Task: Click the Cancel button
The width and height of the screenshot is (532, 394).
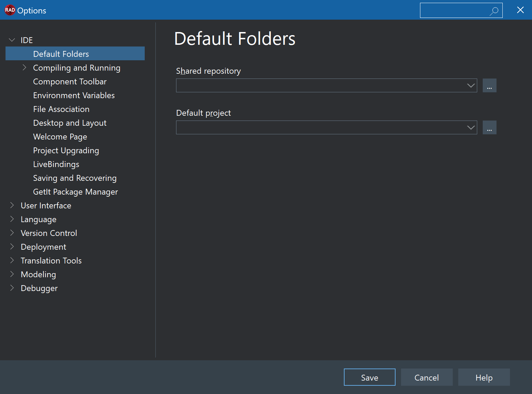Action: pyautogui.click(x=427, y=377)
